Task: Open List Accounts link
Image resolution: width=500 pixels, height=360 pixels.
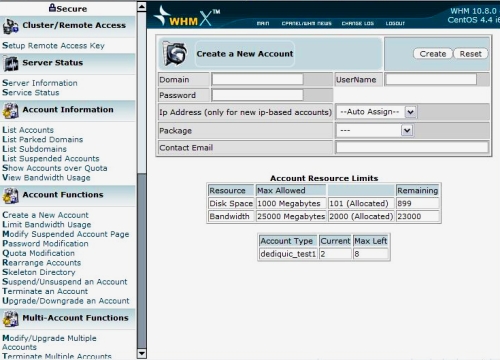Action: coord(28,130)
